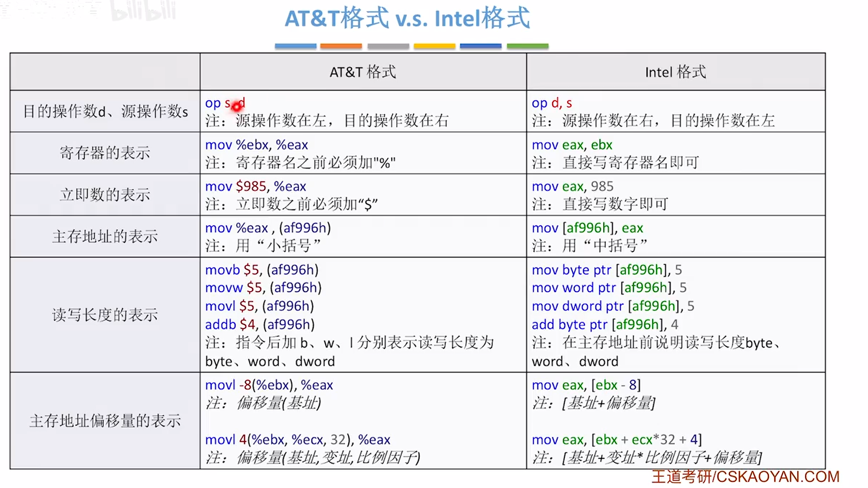The image size is (868, 488).
Task: Click the bilibili watermark logo
Action: pos(143,11)
